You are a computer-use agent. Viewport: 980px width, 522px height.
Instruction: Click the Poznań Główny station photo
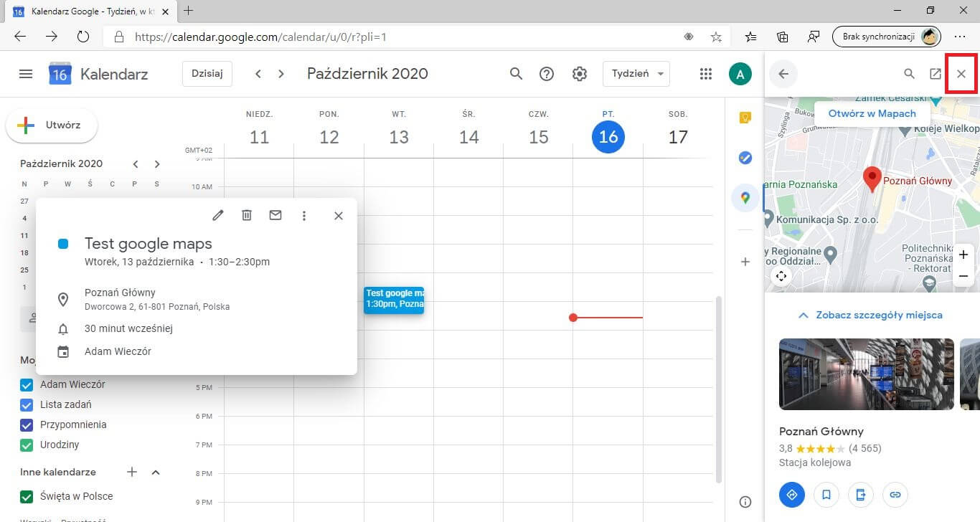867,374
